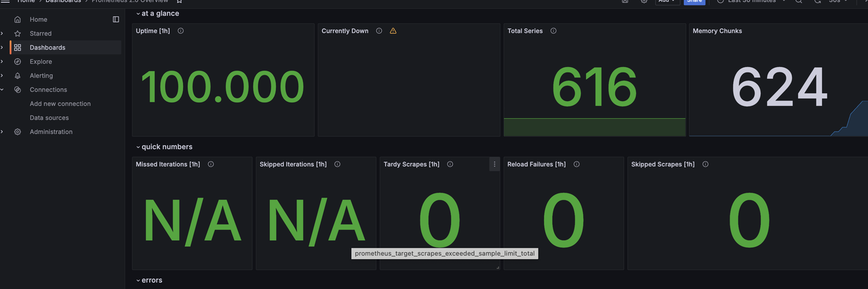
Task: Open Data sources page
Action: [x=50, y=118]
